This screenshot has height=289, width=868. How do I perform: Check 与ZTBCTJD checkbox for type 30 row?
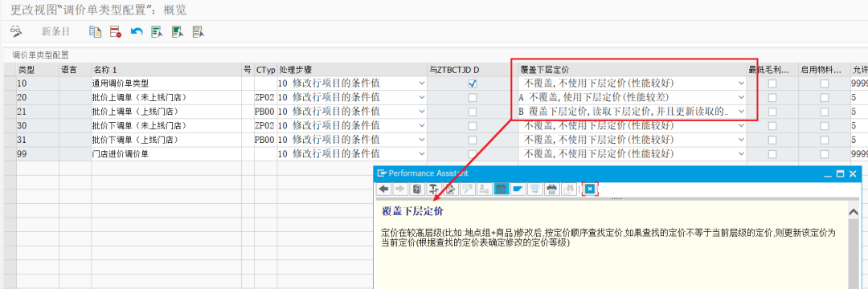pos(473,125)
